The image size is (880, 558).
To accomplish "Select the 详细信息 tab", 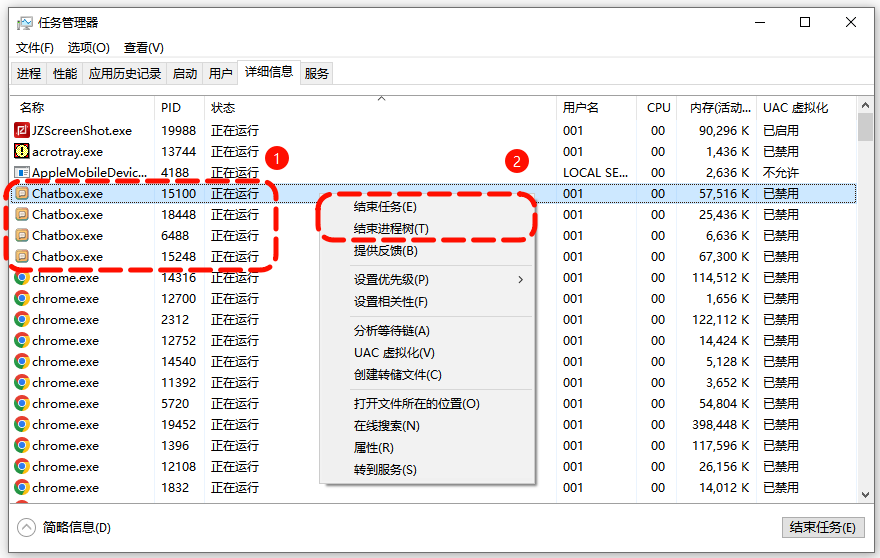I will click(x=269, y=72).
